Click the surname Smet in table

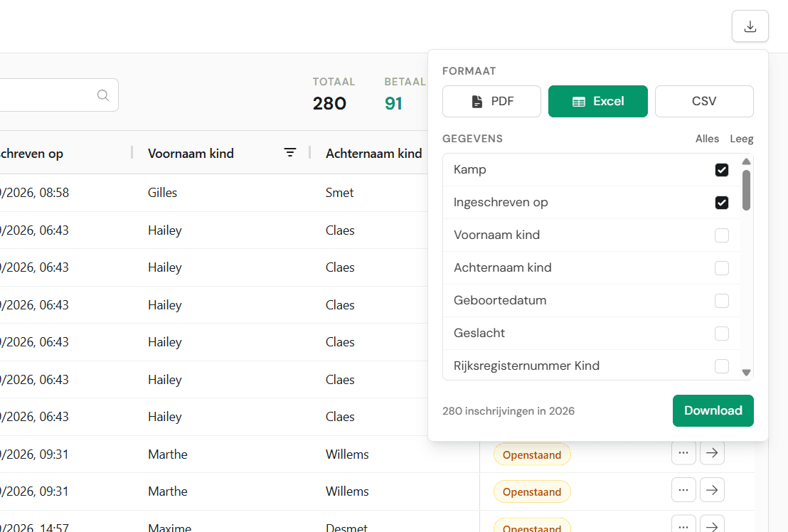coord(340,193)
